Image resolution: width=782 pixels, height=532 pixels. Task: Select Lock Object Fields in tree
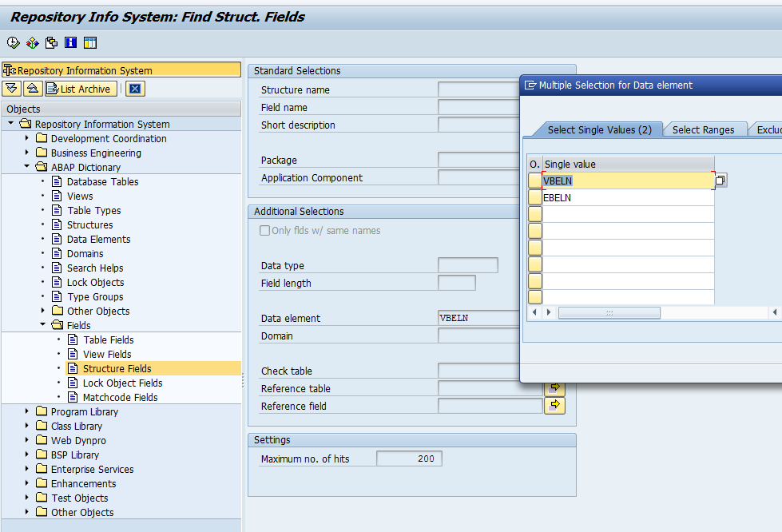pos(123,383)
